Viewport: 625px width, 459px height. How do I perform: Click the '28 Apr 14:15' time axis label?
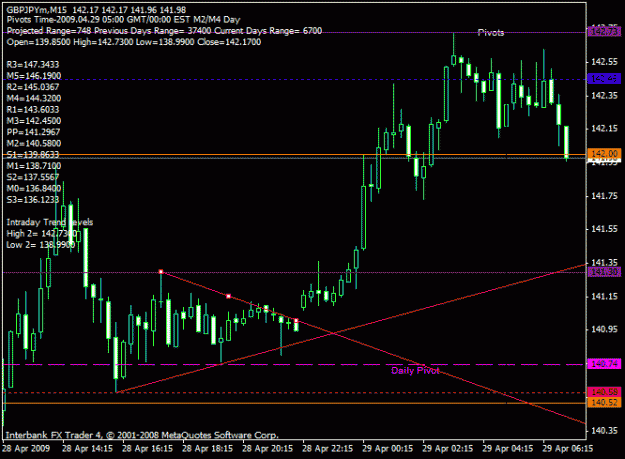click(x=87, y=449)
